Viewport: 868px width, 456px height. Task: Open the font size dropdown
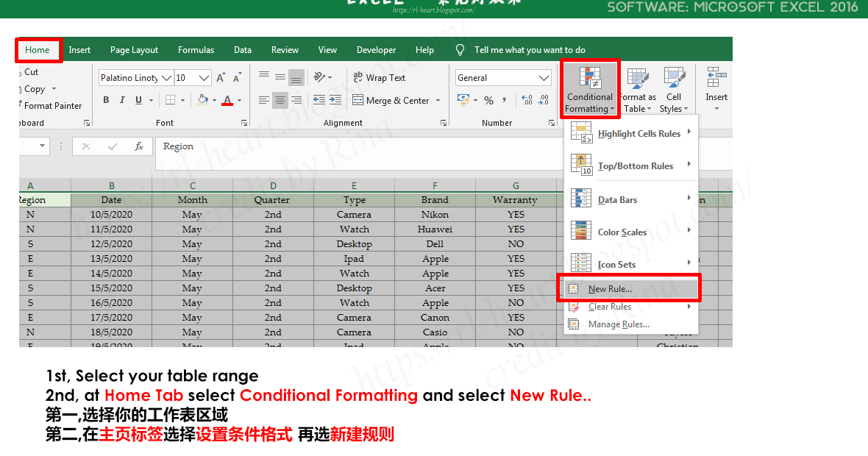point(203,78)
